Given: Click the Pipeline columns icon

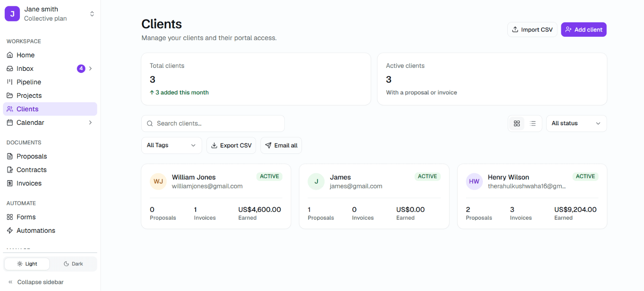Looking at the screenshot, I should (x=10, y=82).
